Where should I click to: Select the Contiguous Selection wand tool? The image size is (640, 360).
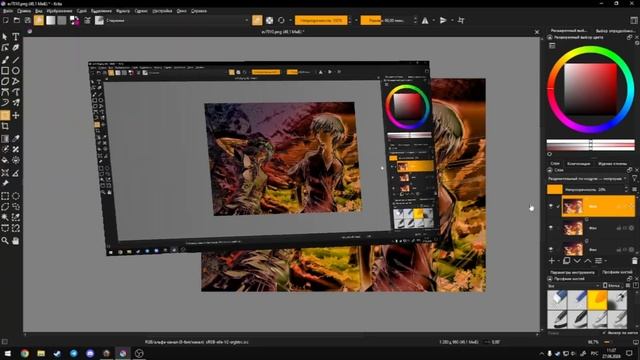(5, 218)
